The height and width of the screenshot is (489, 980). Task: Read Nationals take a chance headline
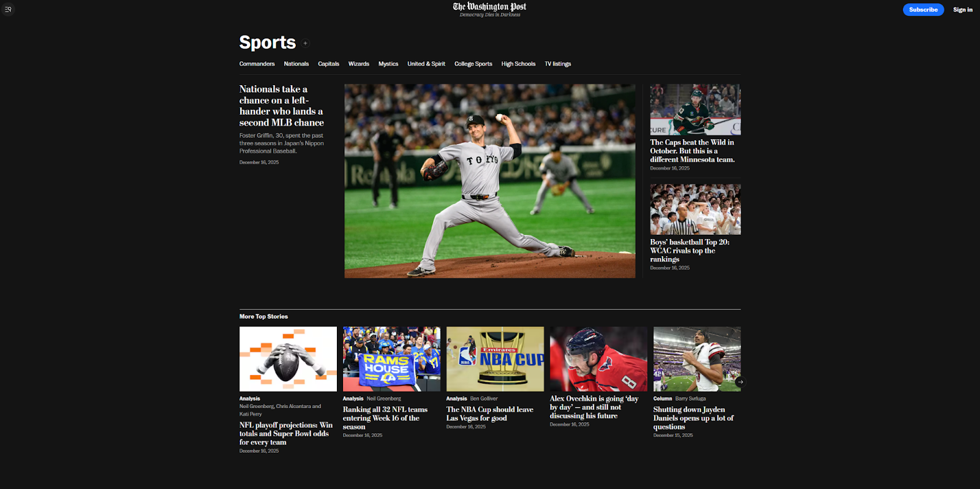coord(282,106)
